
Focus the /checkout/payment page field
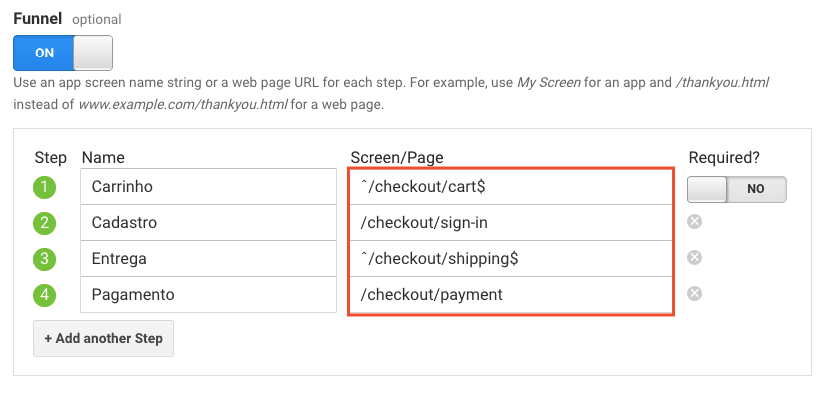click(x=511, y=294)
